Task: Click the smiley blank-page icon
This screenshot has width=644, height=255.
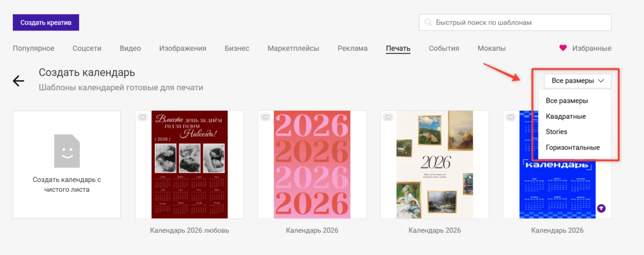Action: [67, 151]
